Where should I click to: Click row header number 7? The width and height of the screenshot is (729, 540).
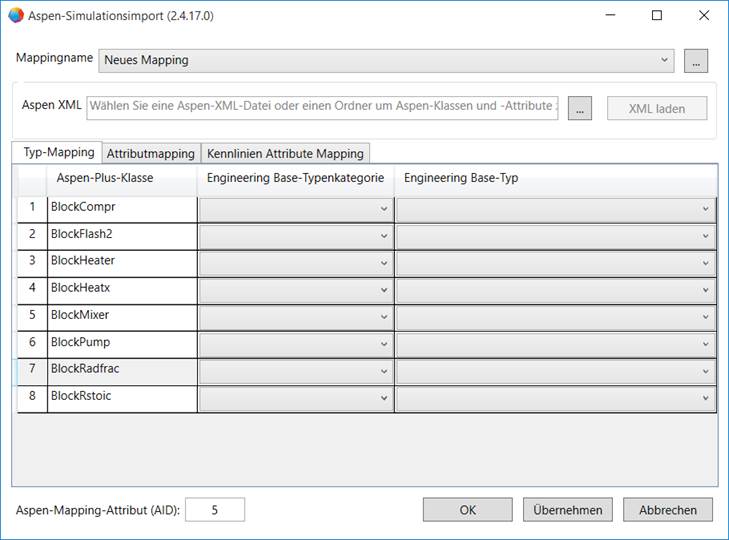(32, 371)
